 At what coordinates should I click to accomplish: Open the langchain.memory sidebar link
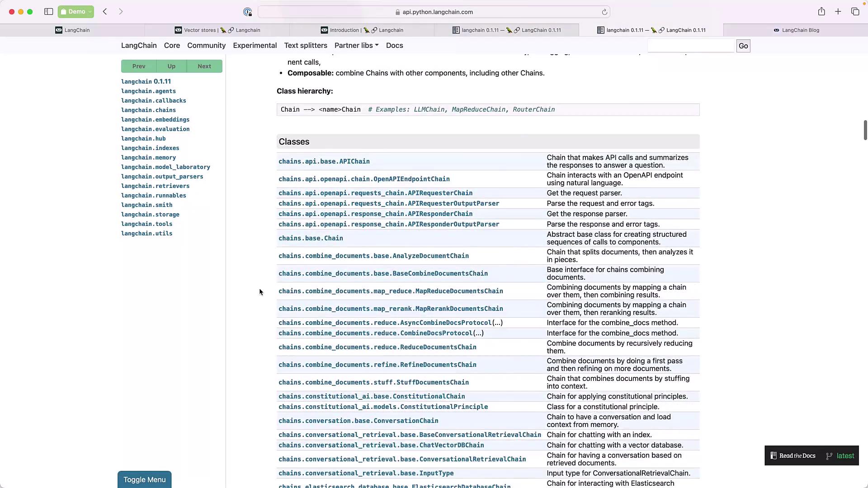[x=148, y=158]
